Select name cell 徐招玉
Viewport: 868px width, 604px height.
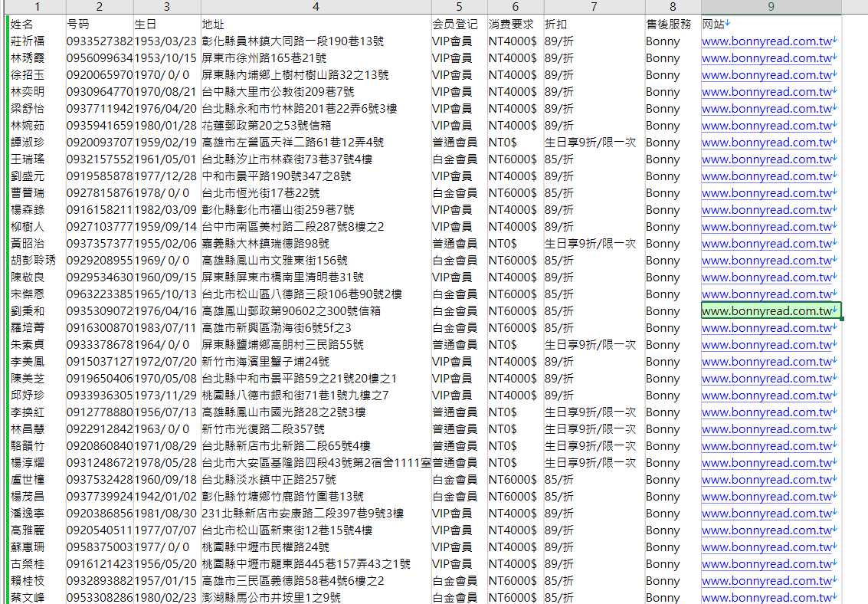pos(37,75)
